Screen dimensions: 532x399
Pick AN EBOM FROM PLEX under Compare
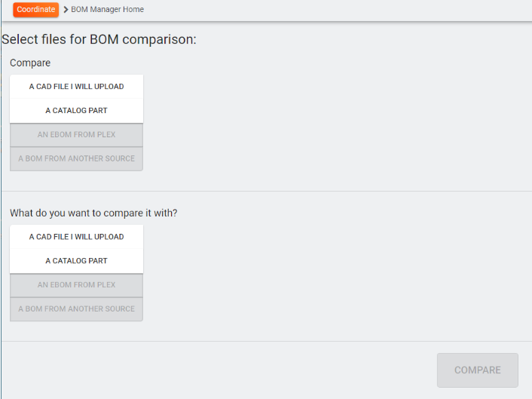tap(76, 135)
